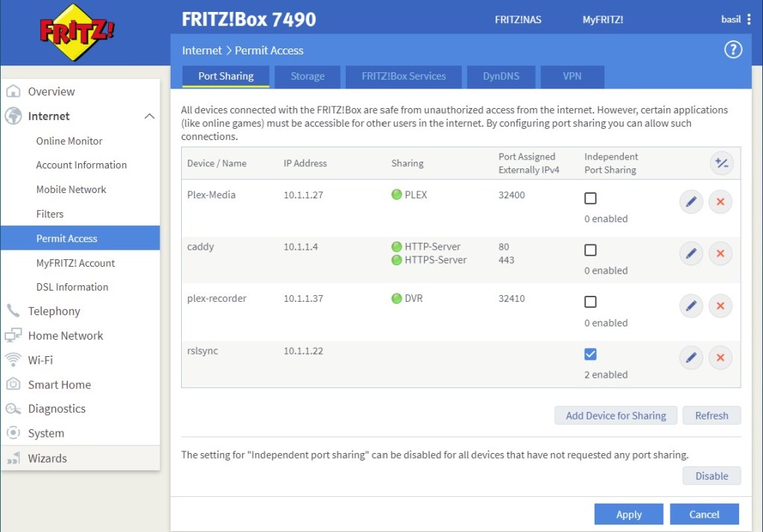Click the IP address 10.1.1.27
The height and width of the screenshot is (532, 763).
tap(303, 194)
